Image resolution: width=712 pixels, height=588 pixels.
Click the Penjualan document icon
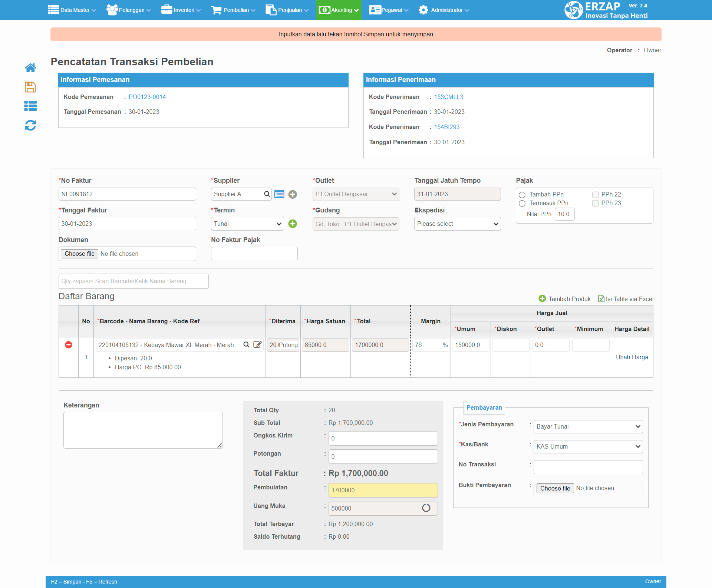(271, 10)
